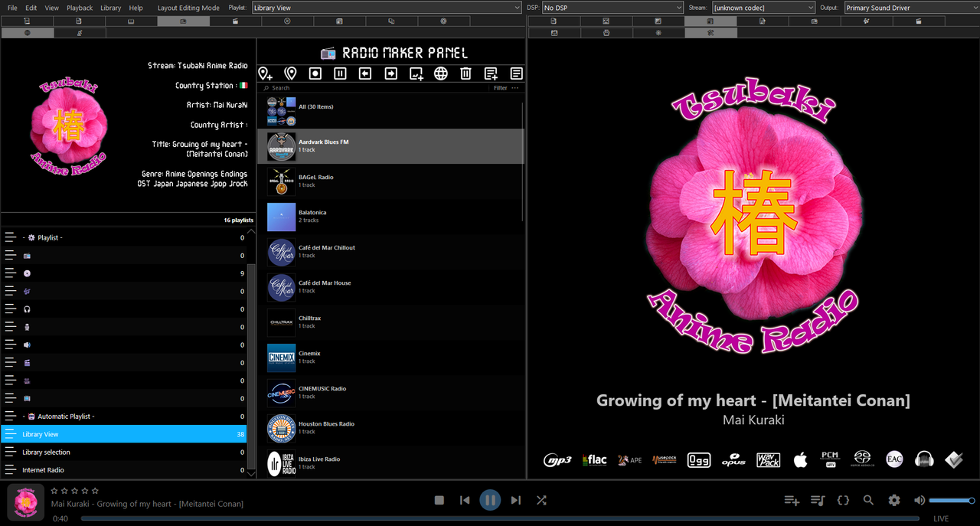Click the mp3 format logo
The height and width of the screenshot is (526, 980).
(557, 460)
